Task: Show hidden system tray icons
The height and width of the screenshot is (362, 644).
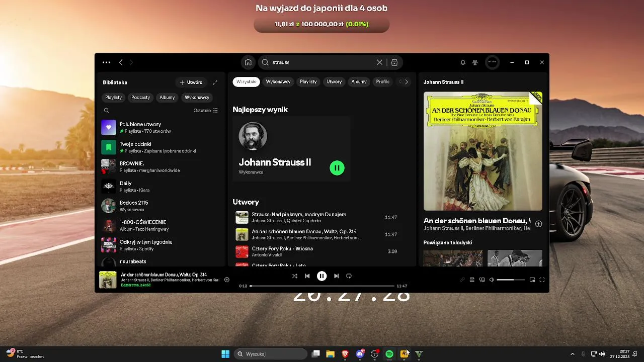Action: coord(572,354)
